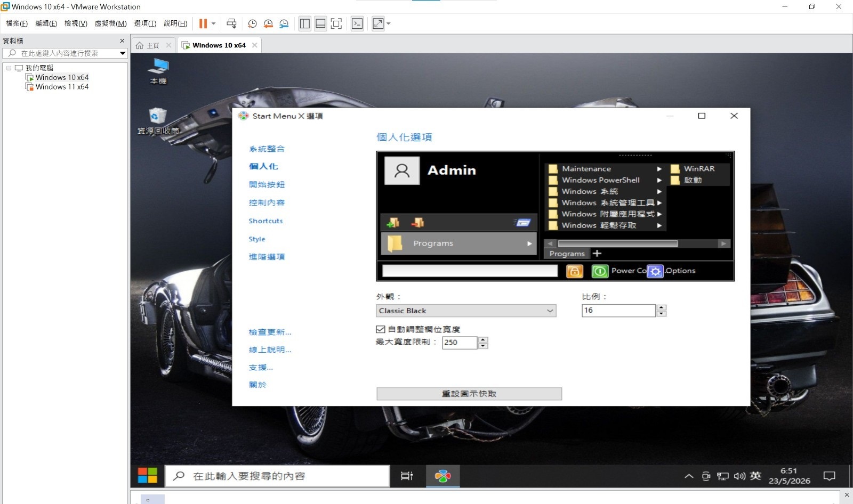Open the Style settings page
This screenshot has height=504, width=853.
point(256,239)
